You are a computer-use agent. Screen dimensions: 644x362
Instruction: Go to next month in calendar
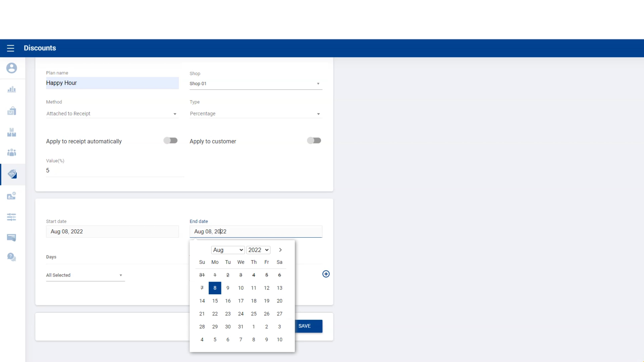point(280,250)
